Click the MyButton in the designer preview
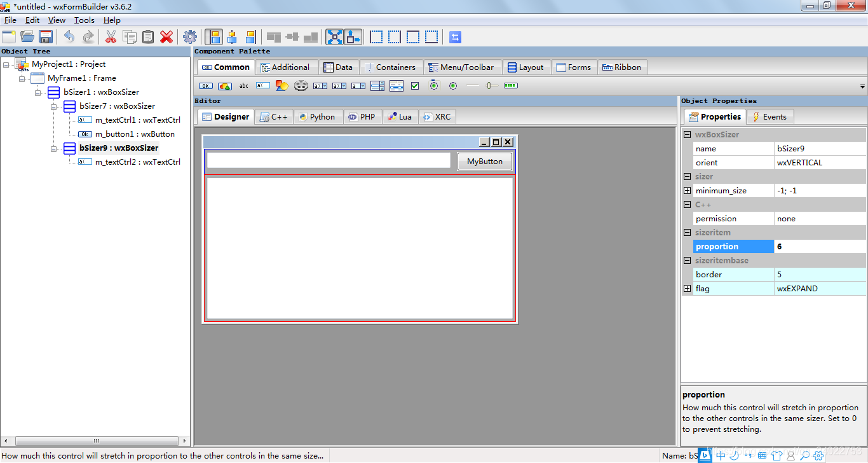Screen dimensions: 868x463 [x=484, y=161]
